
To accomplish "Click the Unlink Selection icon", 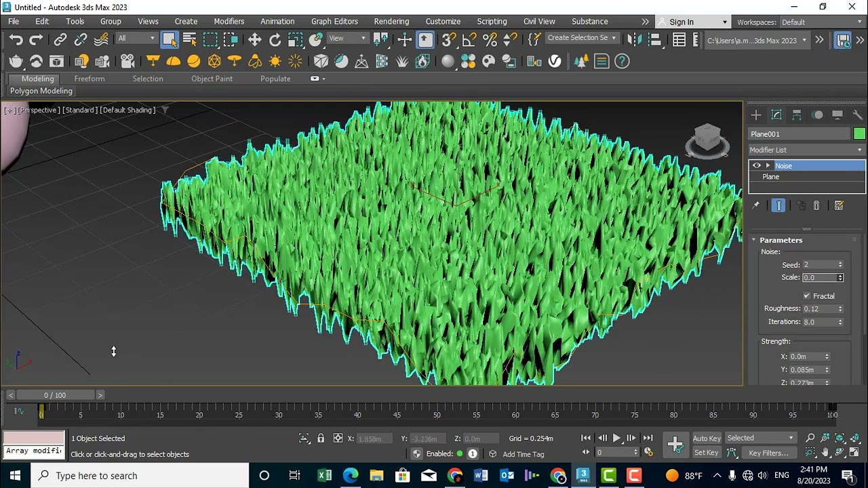I will coord(81,40).
